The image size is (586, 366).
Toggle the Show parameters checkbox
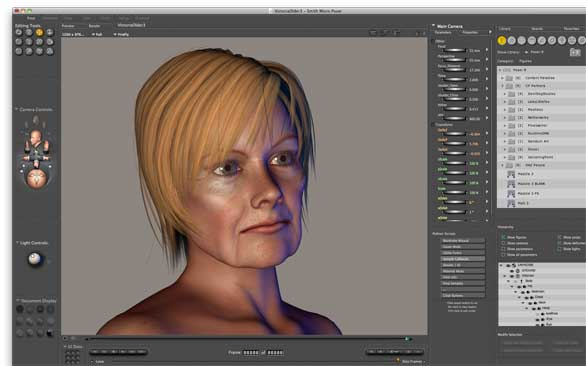[503, 249]
